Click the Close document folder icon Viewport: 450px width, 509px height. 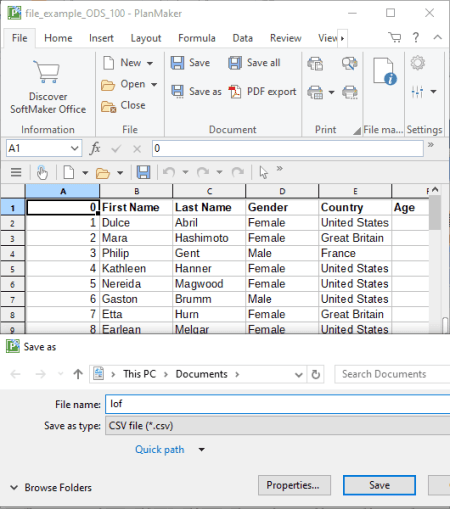coord(108,106)
